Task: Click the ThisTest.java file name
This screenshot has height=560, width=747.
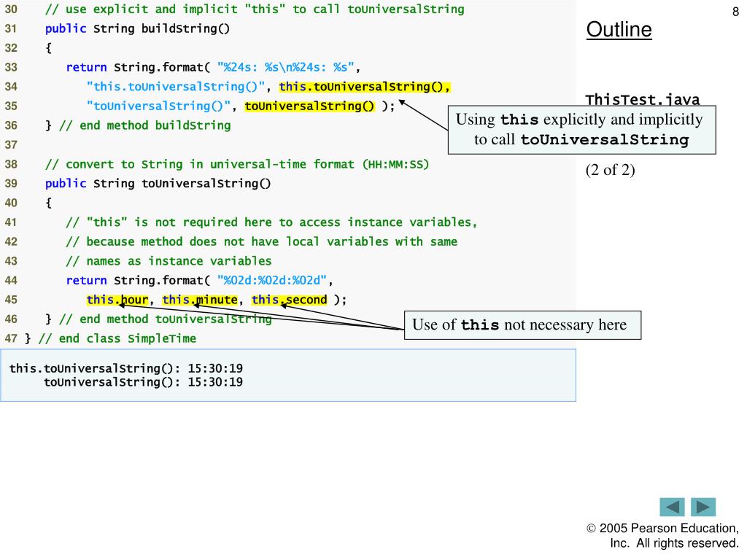Action: tap(643, 99)
